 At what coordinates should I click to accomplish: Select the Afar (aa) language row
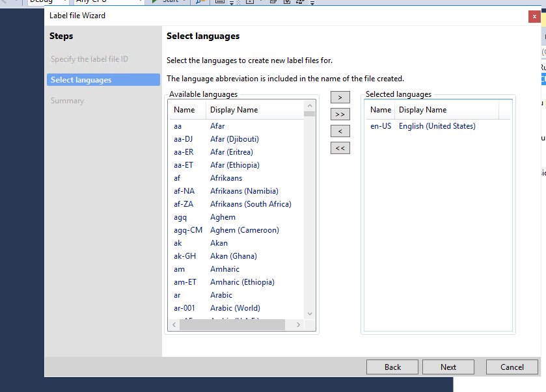[x=237, y=126]
